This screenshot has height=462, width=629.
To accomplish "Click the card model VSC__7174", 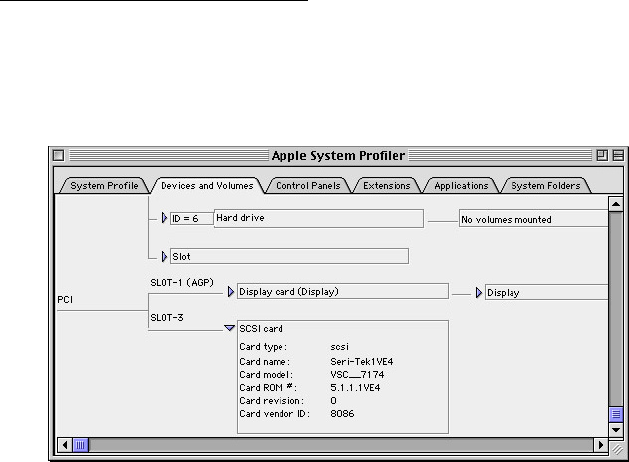I will pyautogui.click(x=357, y=375).
